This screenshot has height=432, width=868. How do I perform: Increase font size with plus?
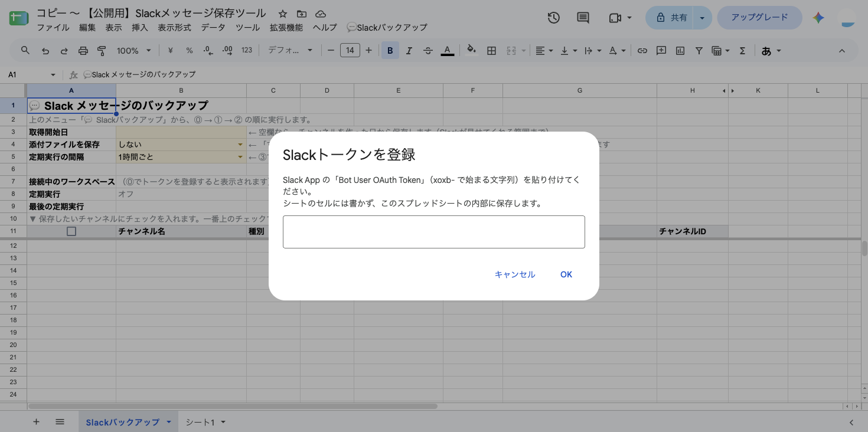tap(369, 51)
